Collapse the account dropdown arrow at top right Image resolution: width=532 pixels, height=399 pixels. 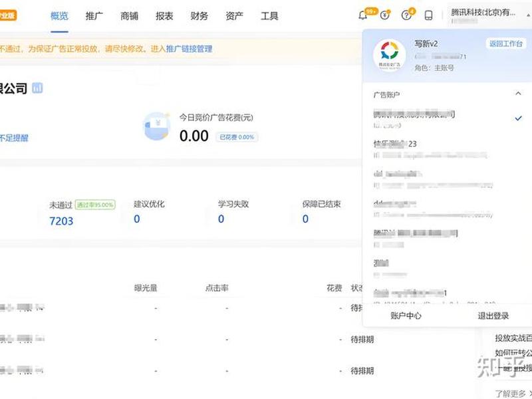(x=528, y=15)
